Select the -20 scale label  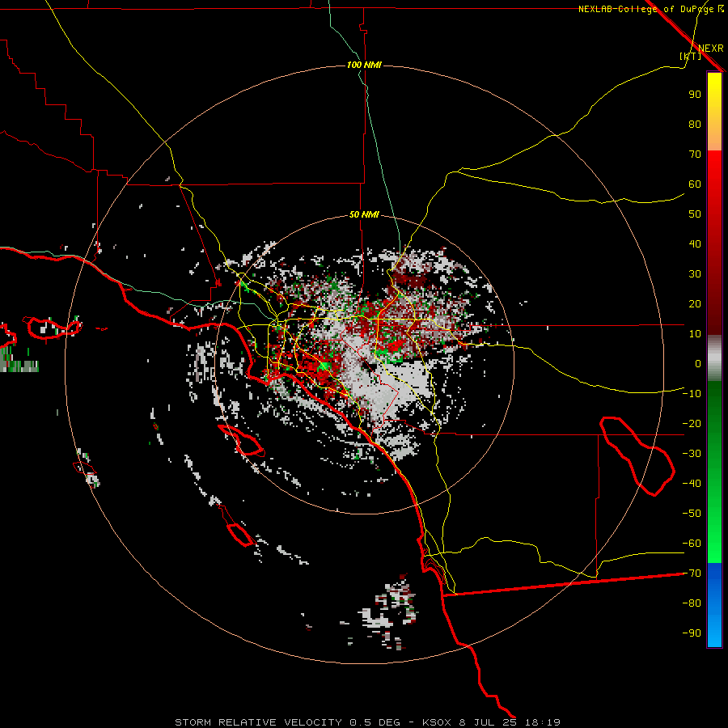[692, 423]
